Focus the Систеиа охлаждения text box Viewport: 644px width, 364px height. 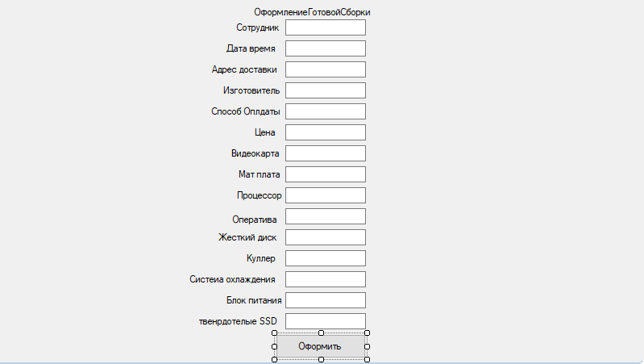(x=326, y=279)
